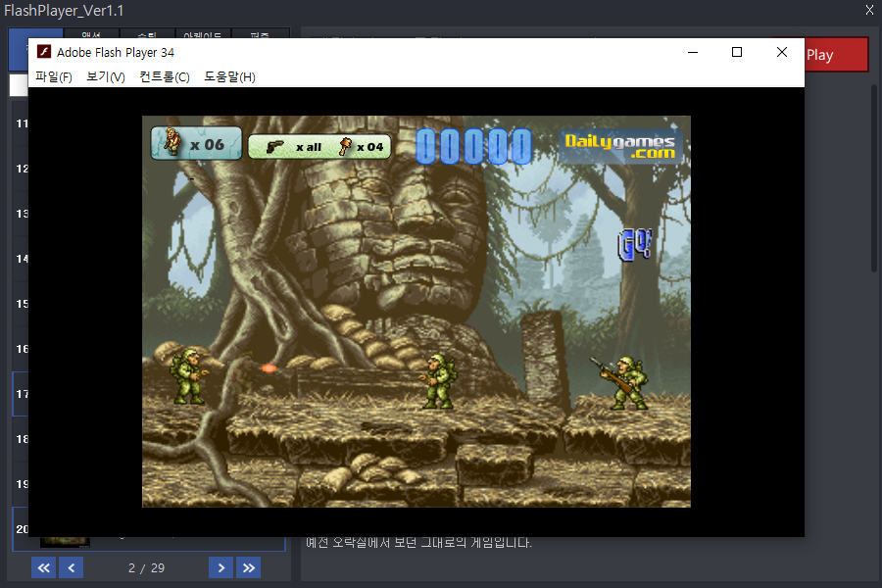Open the 컨트롤(C) menu in Flash Player

(x=165, y=76)
